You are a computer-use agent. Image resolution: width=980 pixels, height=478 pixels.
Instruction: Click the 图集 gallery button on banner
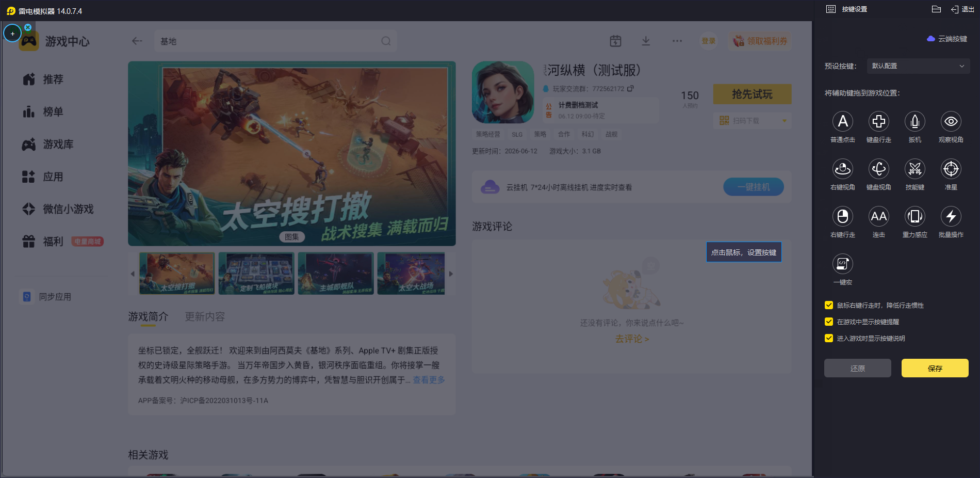(x=292, y=237)
